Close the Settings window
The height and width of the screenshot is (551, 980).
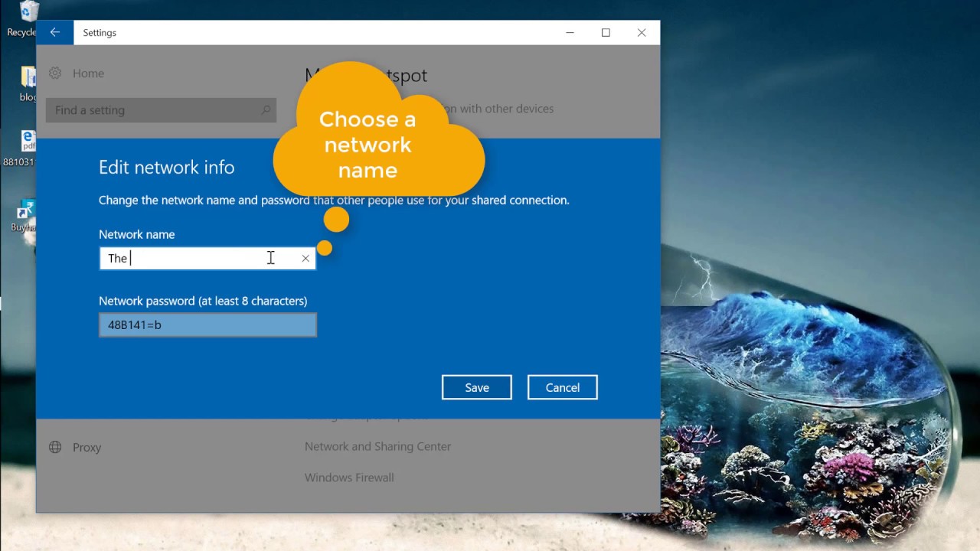642,32
